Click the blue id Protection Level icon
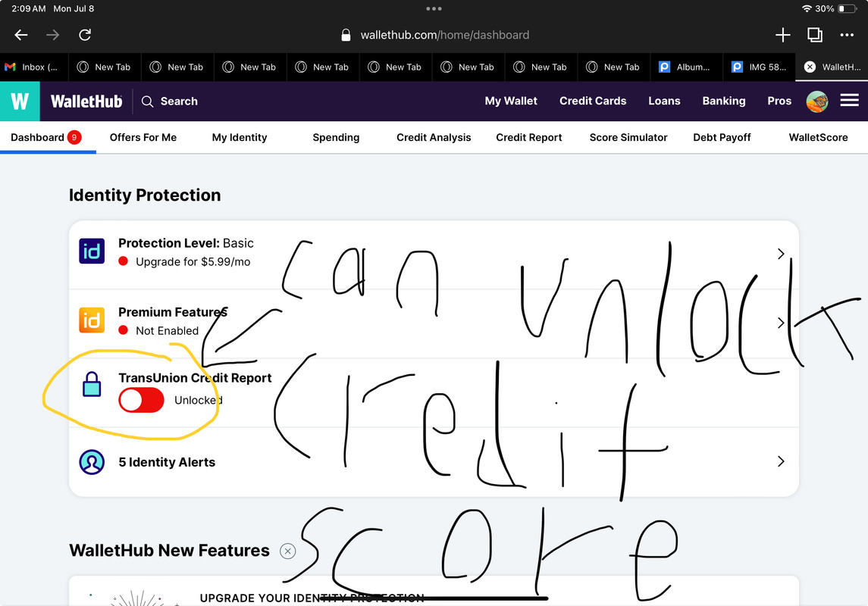The image size is (868, 606). click(92, 251)
